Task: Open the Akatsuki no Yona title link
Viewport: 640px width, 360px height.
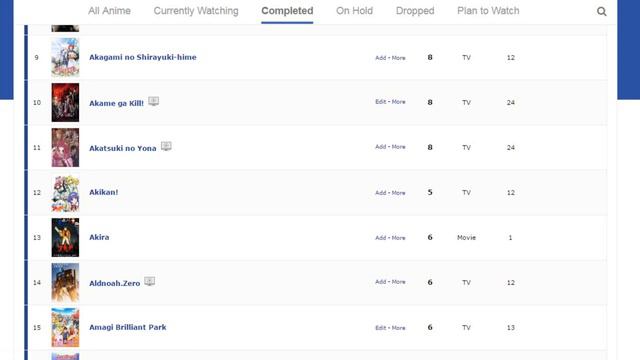Action: 122,148
